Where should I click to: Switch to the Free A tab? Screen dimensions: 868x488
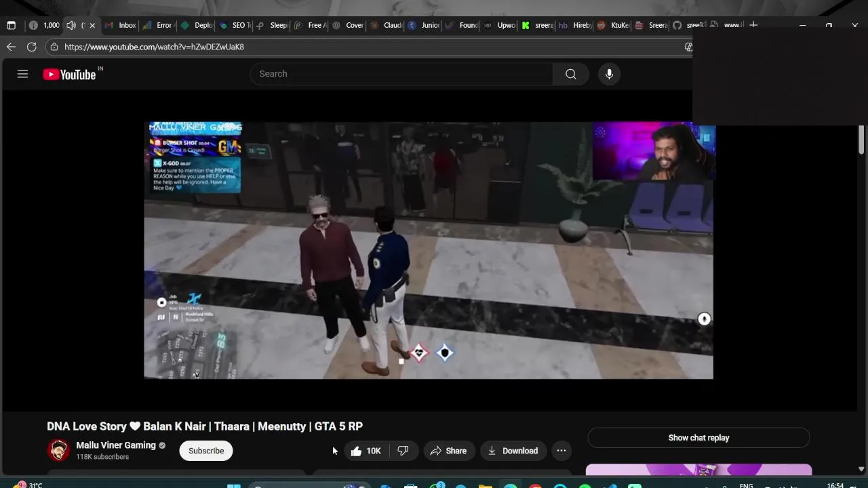[311, 25]
